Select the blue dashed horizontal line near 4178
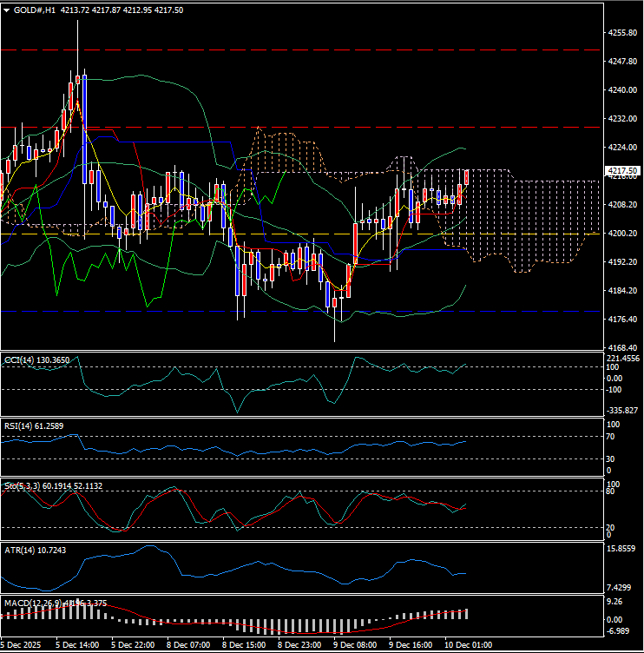Viewport: 644px width, 653px height. tap(347, 310)
